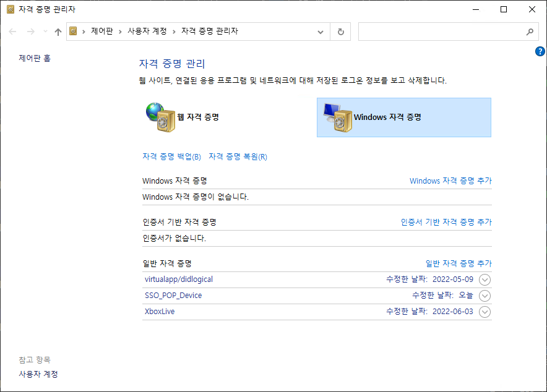This screenshot has width=547, height=392.
Task: Click 자격 증명 복원(R) link
Action: (x=238, y=157)
